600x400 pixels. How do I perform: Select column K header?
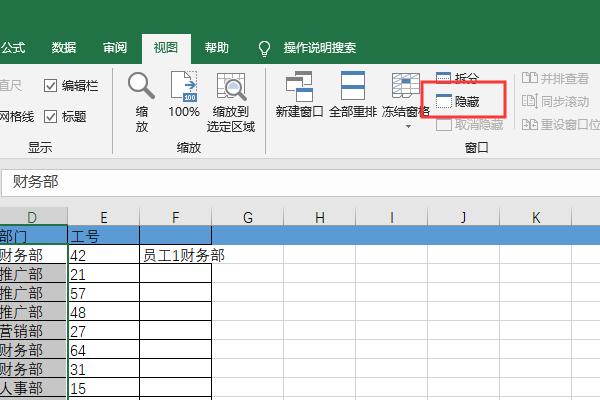coord(535,217)
